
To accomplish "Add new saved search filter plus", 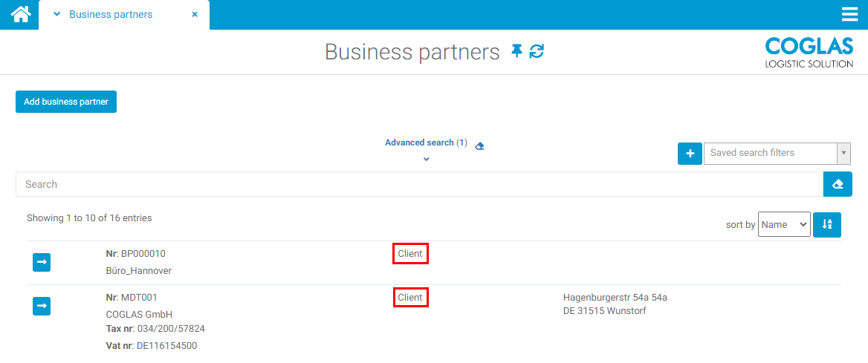I will pos(690,153).
